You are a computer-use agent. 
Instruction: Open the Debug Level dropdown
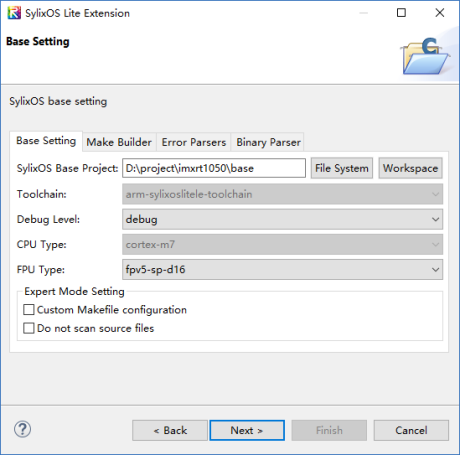coord(282,219)
